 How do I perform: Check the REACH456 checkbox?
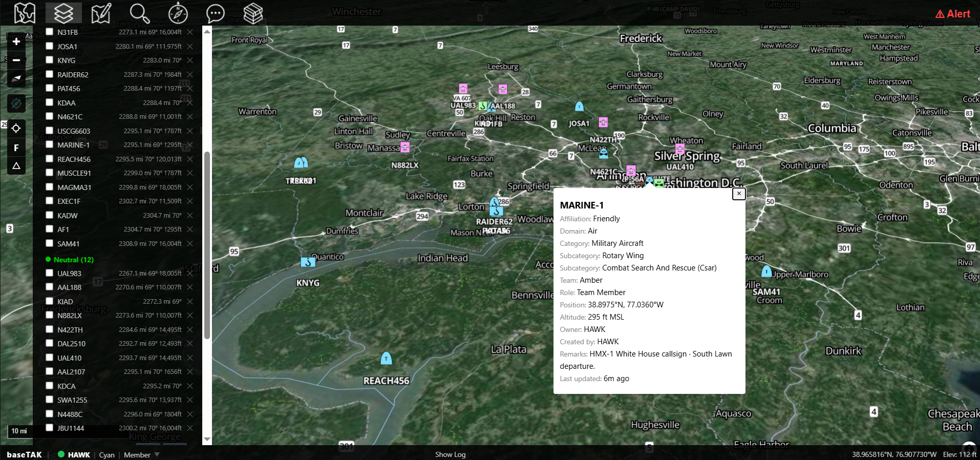50,159
